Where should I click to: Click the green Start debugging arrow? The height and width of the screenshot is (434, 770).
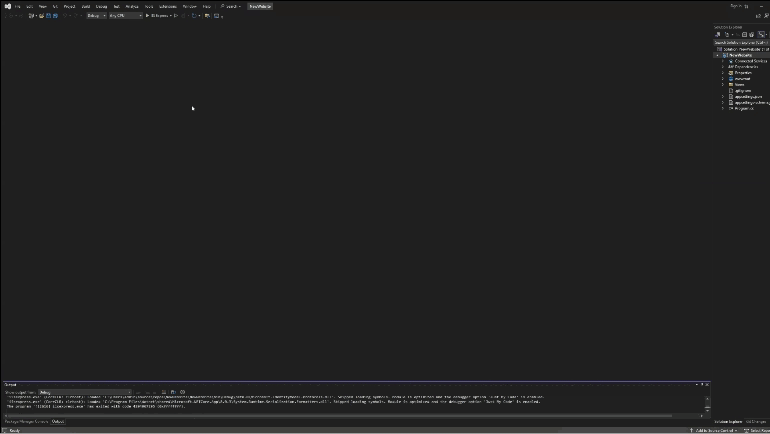pyautogui.click(x=148, y=16)
